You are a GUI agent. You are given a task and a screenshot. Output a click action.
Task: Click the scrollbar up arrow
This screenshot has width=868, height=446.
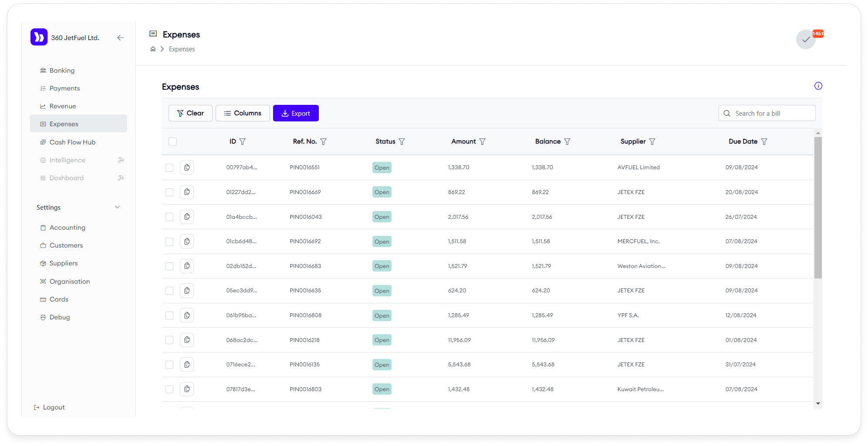[x=818, y=133]
